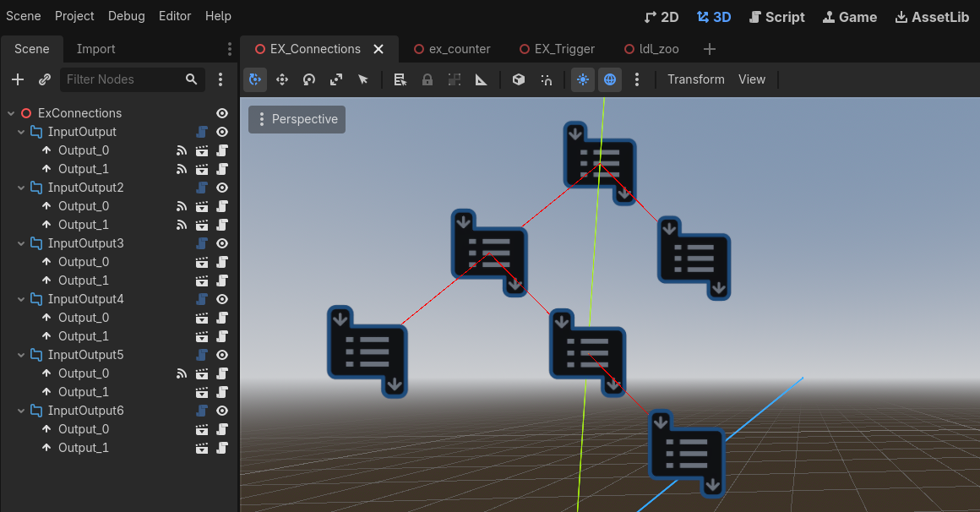Lock the selected node
This screenshot has height=512, width=980.
click(427, 79)
